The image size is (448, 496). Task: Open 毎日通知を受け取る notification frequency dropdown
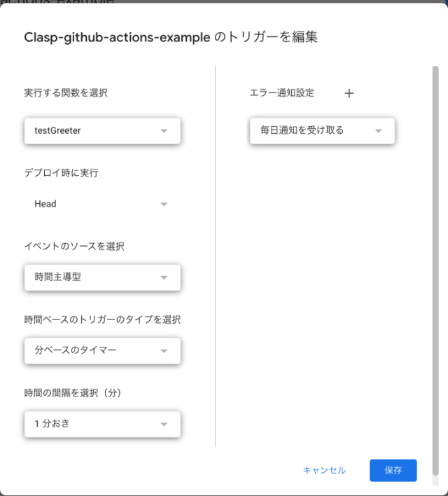pos(322,131)
